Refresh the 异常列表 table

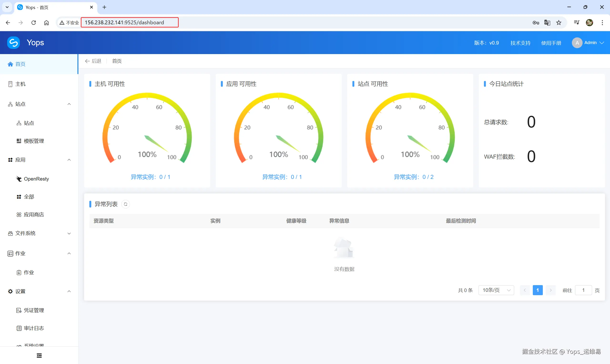pos(126,204)
